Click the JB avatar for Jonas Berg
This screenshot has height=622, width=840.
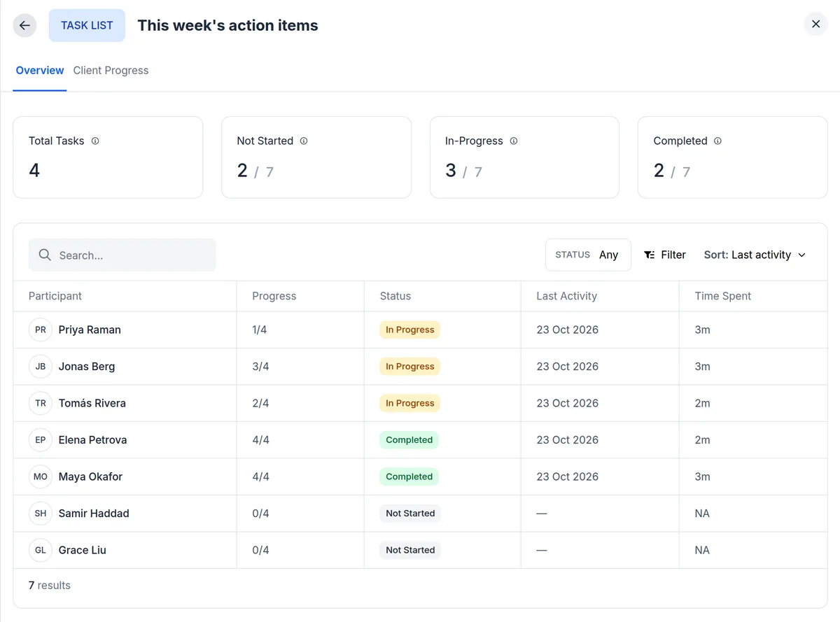pos(41,366)
